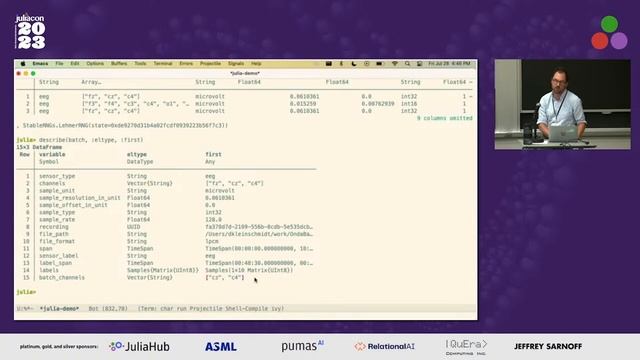Click the *julia-demo* buffer name in mode line
Image resolution: width=640 pixels, height=360 pixels.
(60, 309)
